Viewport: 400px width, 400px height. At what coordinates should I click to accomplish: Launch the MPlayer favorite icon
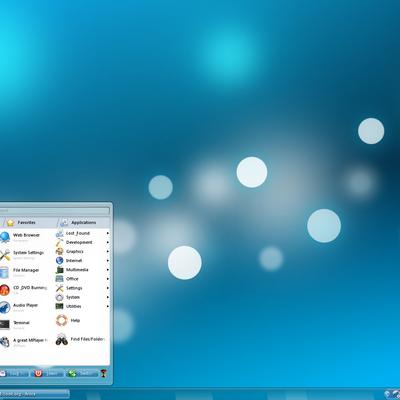pyautogui.click(x=4, y=342)
